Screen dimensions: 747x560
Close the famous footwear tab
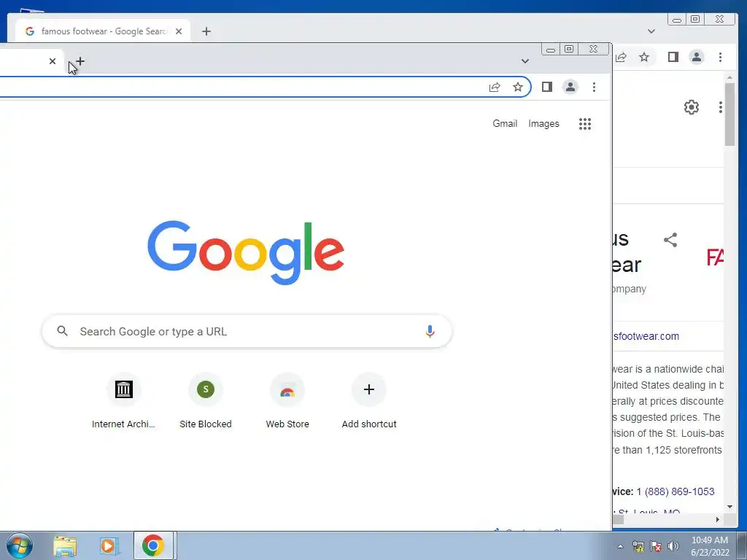179,31
